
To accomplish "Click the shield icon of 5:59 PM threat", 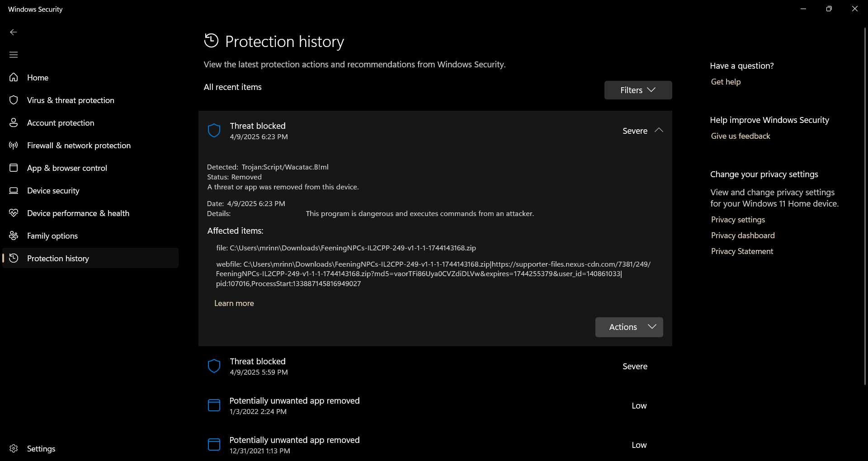I will (214, 366).
